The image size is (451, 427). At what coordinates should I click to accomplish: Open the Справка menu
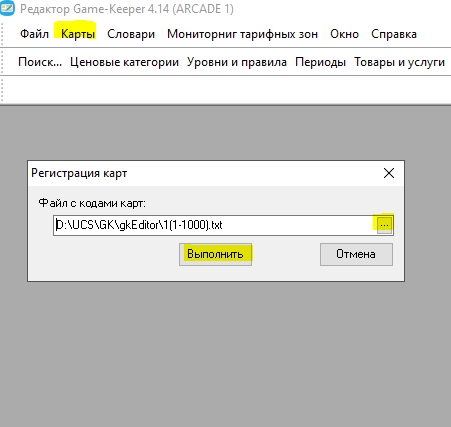pyautogui.click(x=394, y=34)
